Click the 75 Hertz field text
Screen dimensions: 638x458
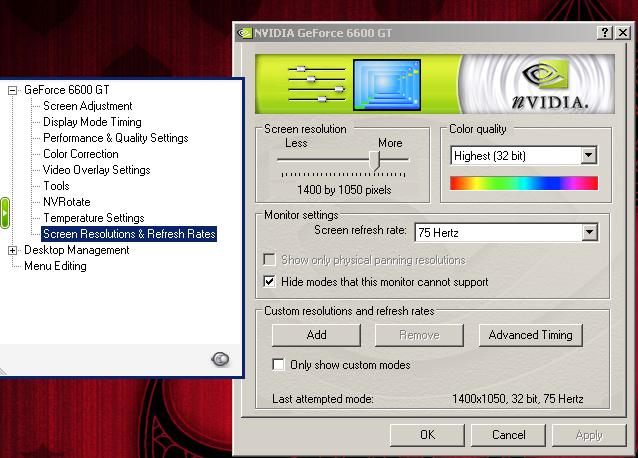click(438, 233)
